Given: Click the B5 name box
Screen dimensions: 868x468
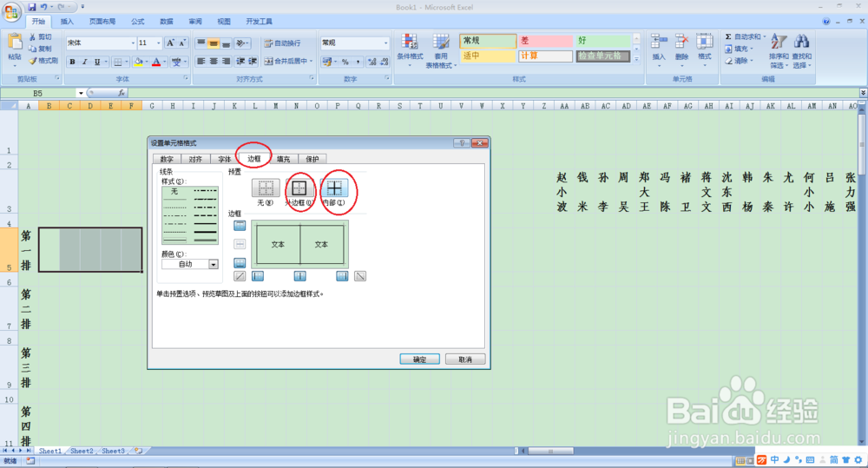Looking at the screenshot, I should [x=39, y=93].
